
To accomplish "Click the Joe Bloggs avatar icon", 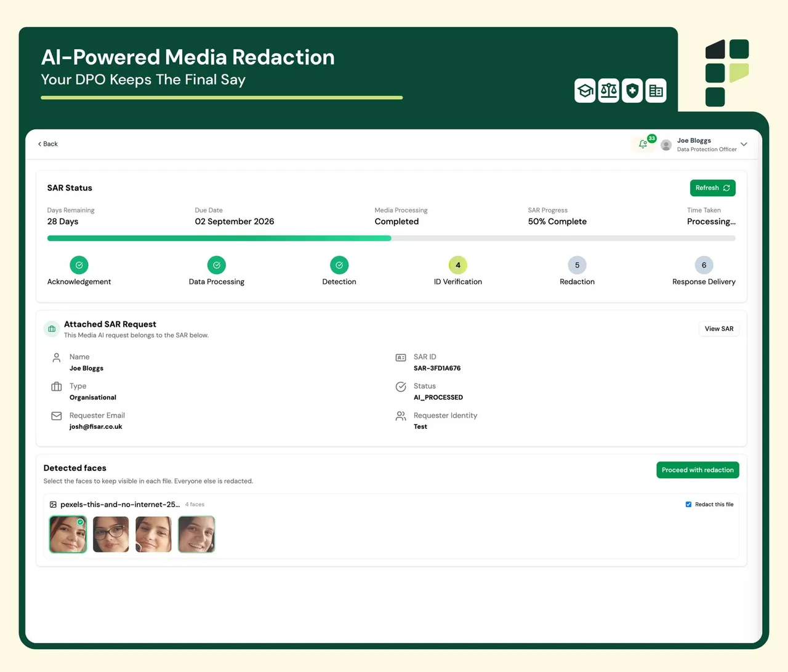I will 666,145.
